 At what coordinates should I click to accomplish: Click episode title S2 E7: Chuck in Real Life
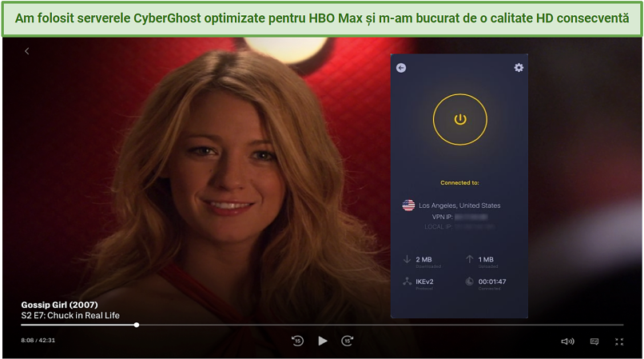[70, 315]
